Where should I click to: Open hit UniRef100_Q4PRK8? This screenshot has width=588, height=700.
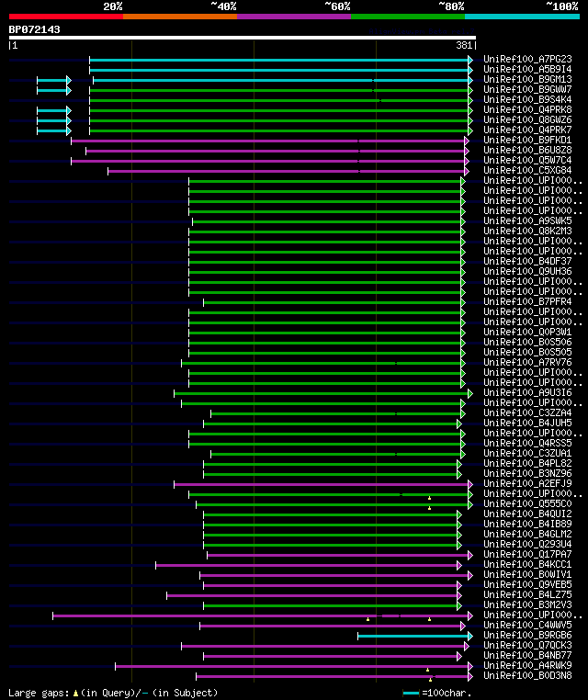[527, 110]
